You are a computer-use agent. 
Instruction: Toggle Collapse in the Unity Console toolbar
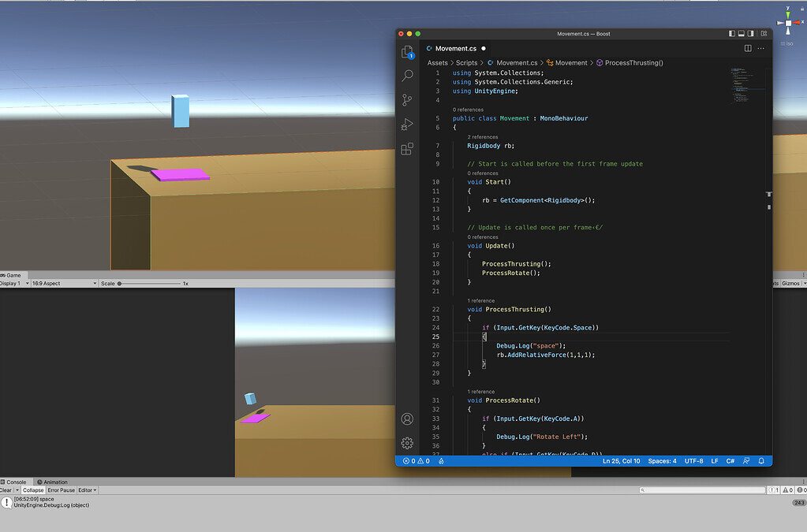tap(33, 489)
